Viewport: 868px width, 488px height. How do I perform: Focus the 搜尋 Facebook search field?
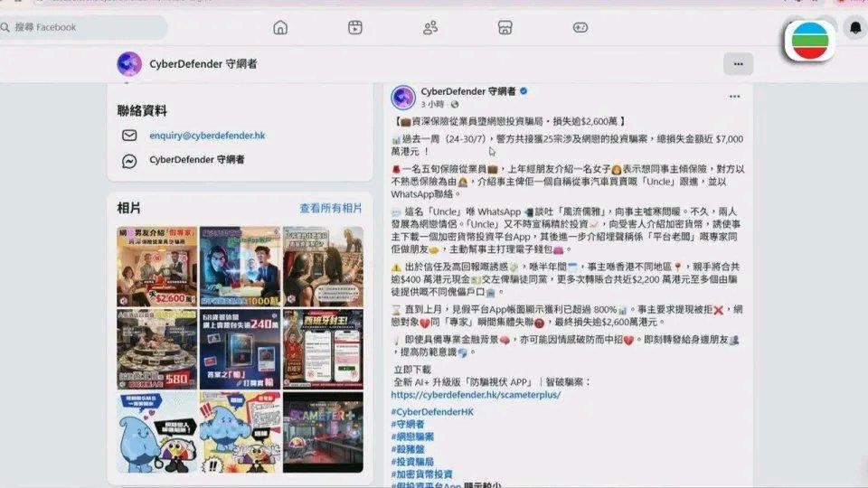point(83,27)
